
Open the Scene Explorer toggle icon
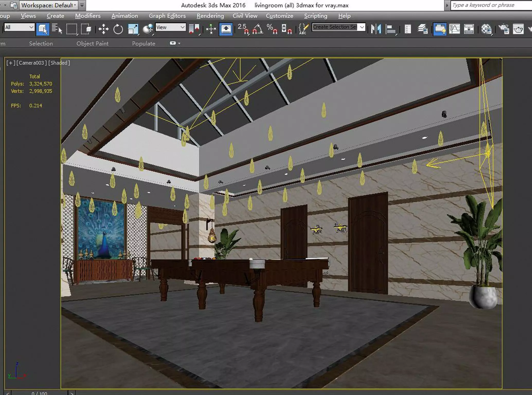408,29
